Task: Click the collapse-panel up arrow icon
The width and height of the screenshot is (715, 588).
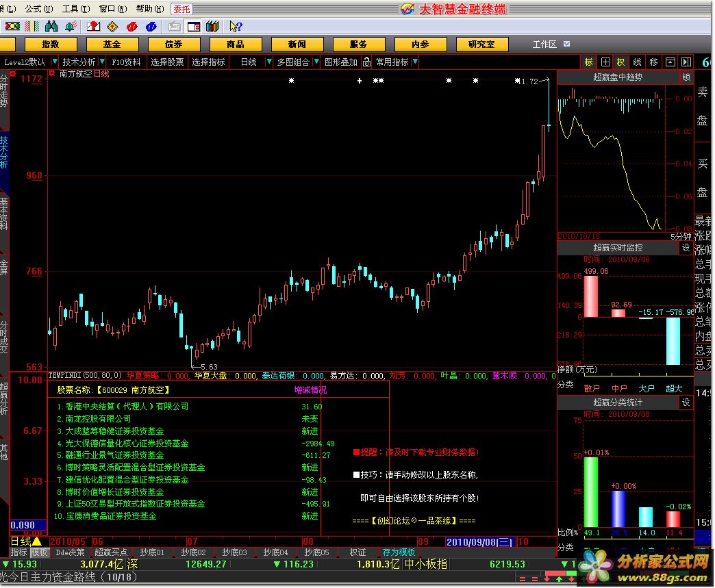Action: click(x=670, y=62)
